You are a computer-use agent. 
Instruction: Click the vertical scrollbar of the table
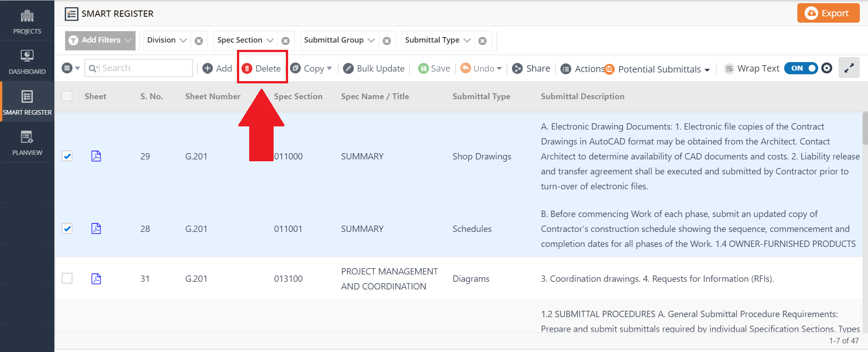click(865, 128)
